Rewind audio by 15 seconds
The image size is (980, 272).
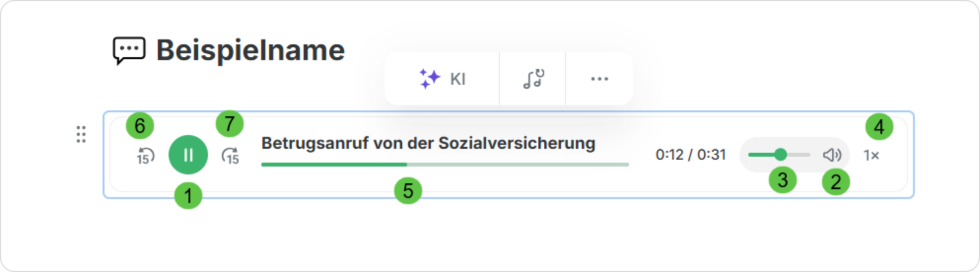click(x=145, y=155)
